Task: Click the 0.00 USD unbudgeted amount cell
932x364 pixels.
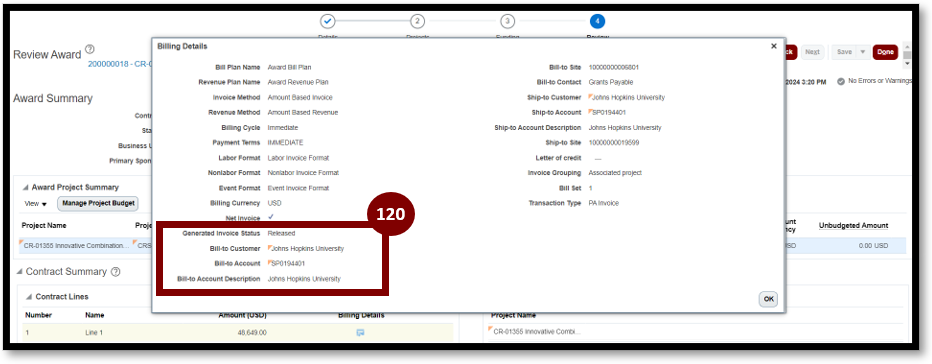Action: pyautogui.click(x=874, y=246)
